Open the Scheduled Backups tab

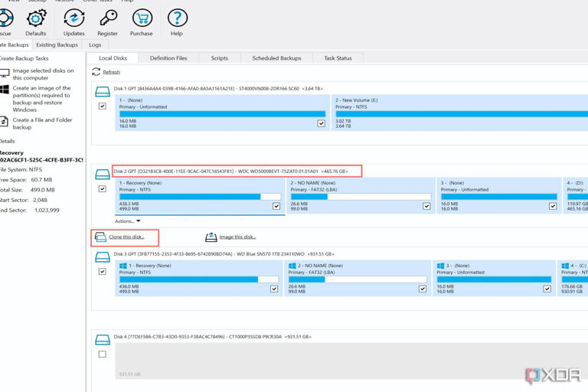[x=276, y=58]
